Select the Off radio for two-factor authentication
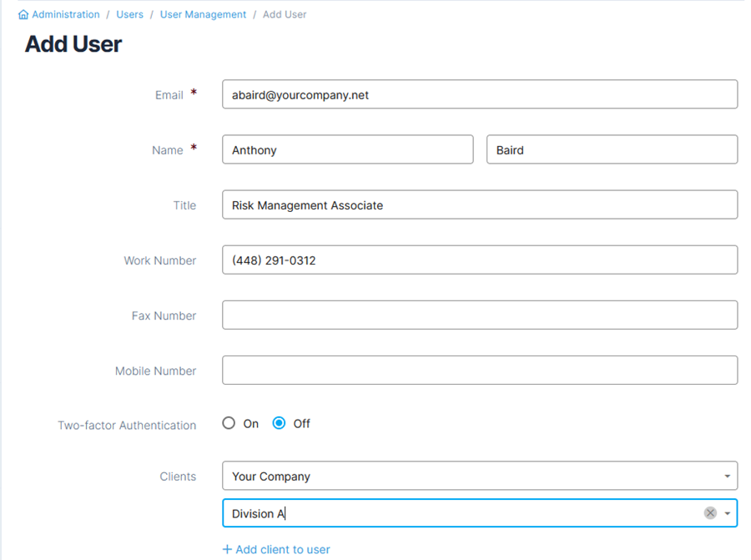Screen dimensions: 751x560 pyautogui.click(x=279, y=423)
